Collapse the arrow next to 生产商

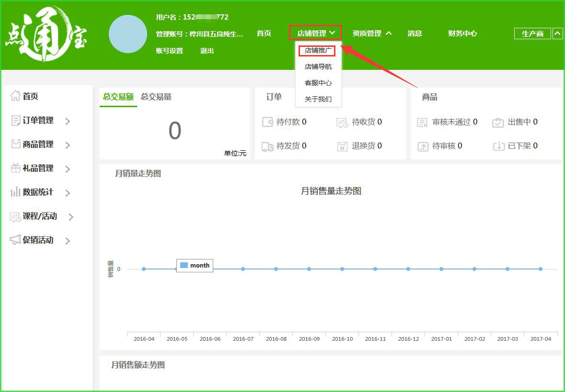pyautogui.click(x=557, y=33)
